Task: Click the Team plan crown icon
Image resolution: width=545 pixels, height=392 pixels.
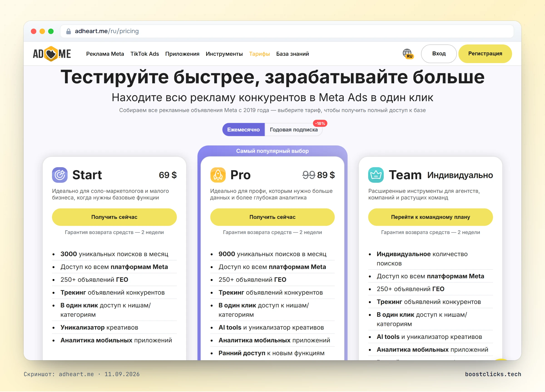Action: click(x=376, y=175)
